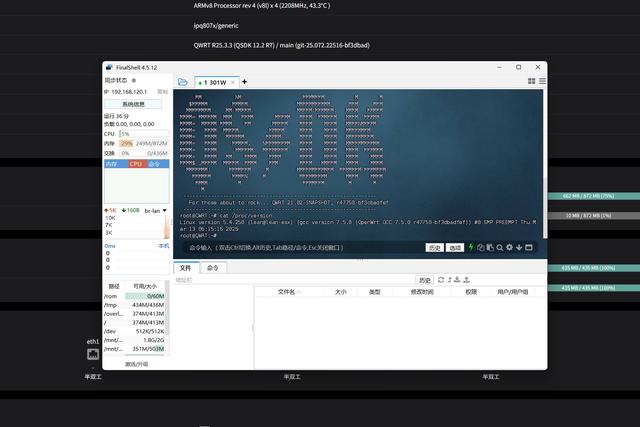Image resolution: width=640 pixels, height=427 pixels.
Task: Sort files by file name column
Action: (289, 292)
